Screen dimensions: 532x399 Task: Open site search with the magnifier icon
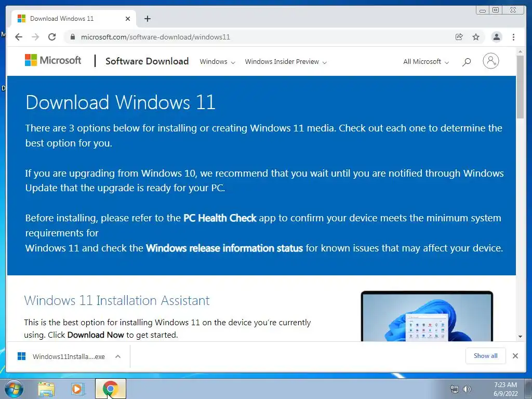tap(467, 62)
